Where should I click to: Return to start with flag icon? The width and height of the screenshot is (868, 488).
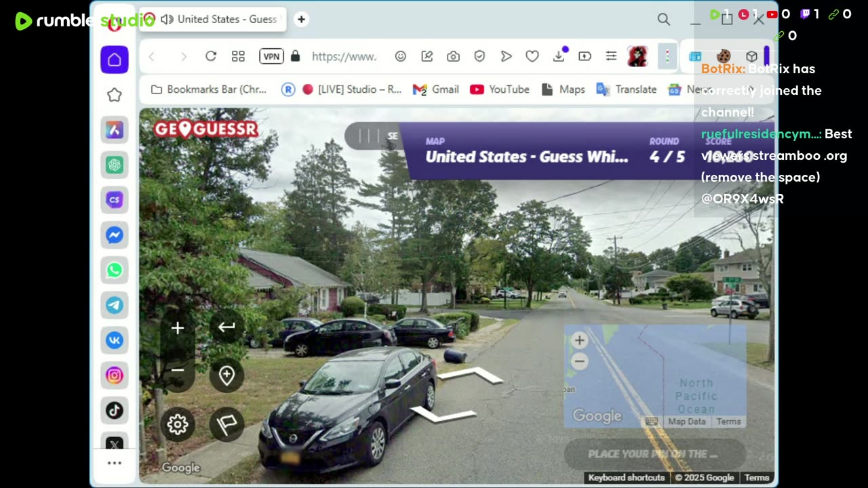[226, 424]
